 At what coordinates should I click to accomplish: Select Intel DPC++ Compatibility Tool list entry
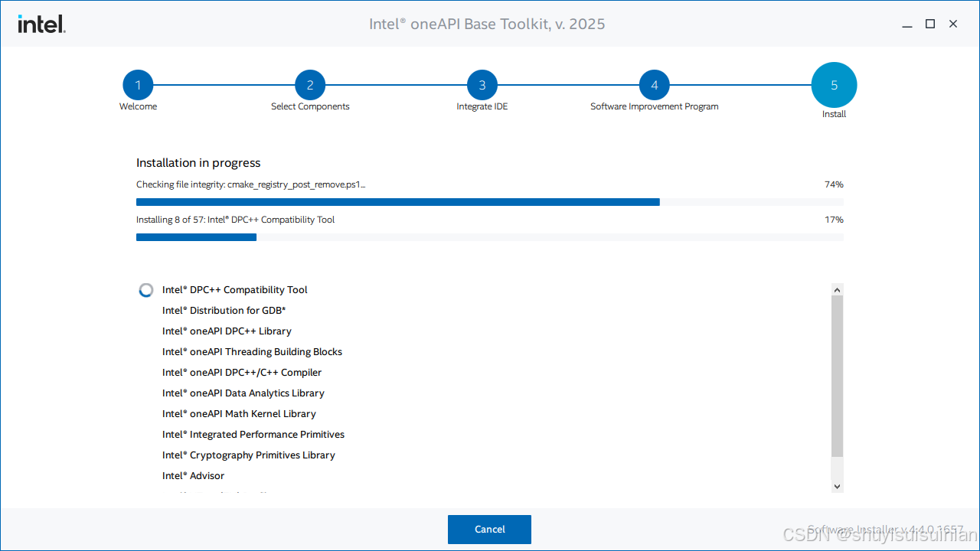(235, 290)
